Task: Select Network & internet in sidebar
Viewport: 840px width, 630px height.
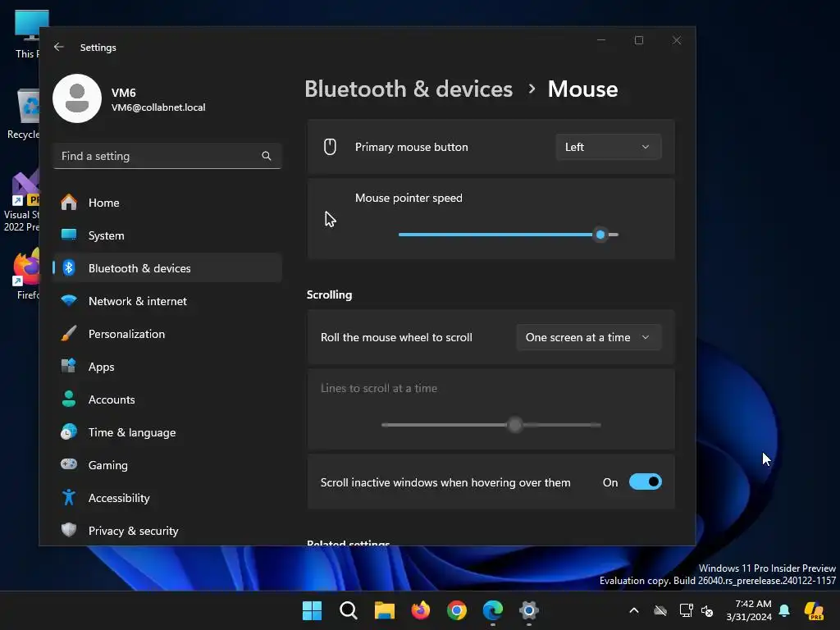Action: pyautogui.click(x=167, y=301)
